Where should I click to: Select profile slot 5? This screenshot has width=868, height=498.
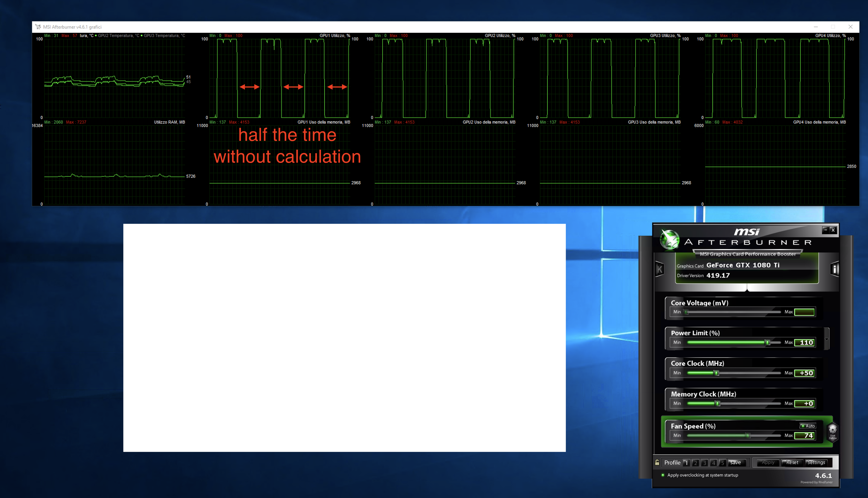pos(722,463)
